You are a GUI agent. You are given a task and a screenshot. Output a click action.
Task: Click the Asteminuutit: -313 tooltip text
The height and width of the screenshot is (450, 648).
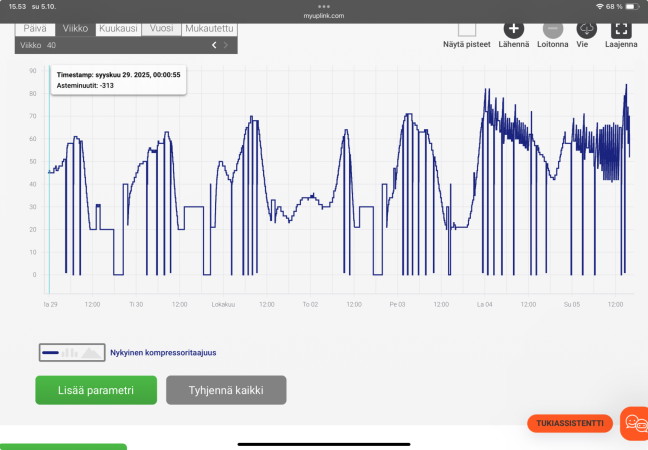coord(85,86)
